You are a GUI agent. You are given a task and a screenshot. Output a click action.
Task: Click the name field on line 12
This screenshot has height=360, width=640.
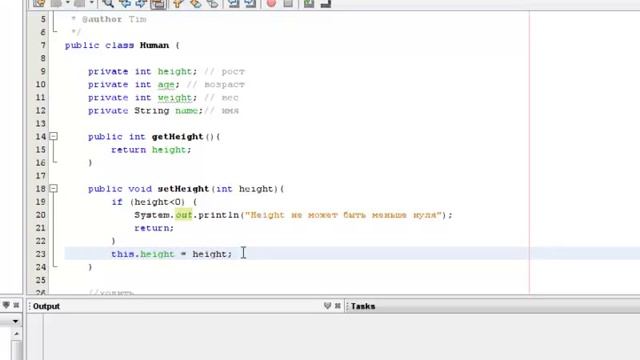[x=187, y=111]
